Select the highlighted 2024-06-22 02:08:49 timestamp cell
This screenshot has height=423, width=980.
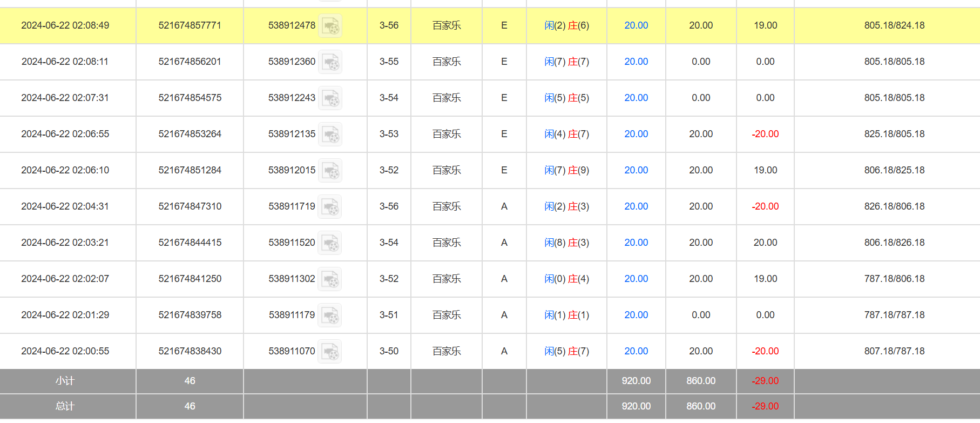click(65, 25)
